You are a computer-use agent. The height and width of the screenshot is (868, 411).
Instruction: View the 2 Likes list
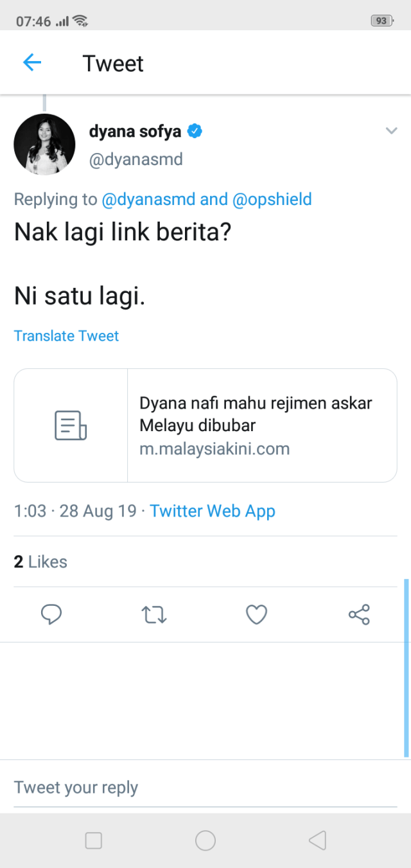coord(40,562)
